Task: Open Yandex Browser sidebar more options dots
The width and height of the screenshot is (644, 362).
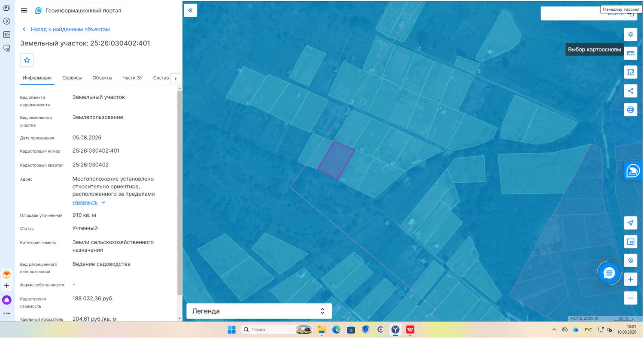Action: tap(6, 314)
